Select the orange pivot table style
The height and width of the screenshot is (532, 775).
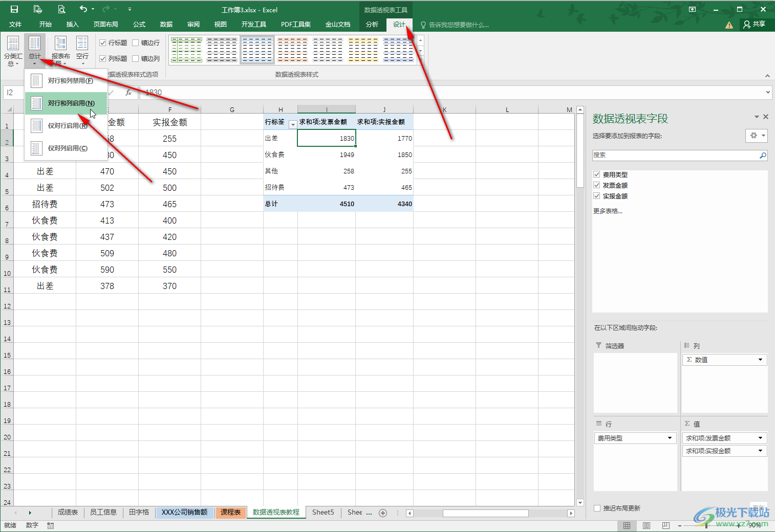point(293,50)
